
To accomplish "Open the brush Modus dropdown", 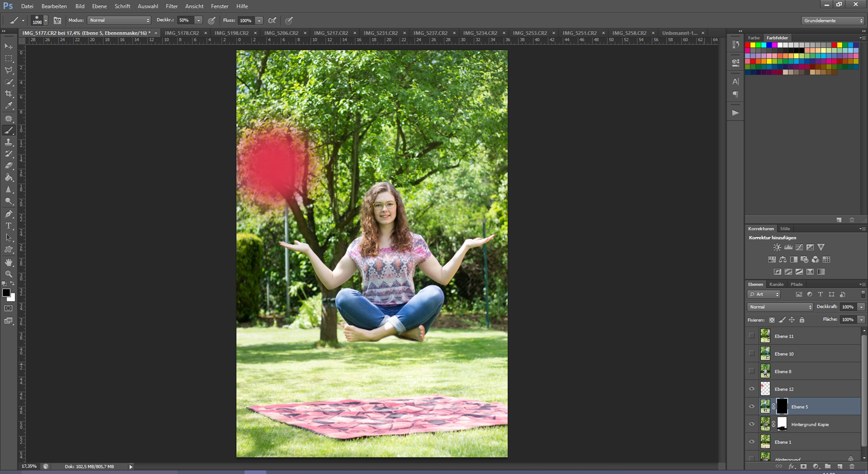I will click(x=119, y=20).
